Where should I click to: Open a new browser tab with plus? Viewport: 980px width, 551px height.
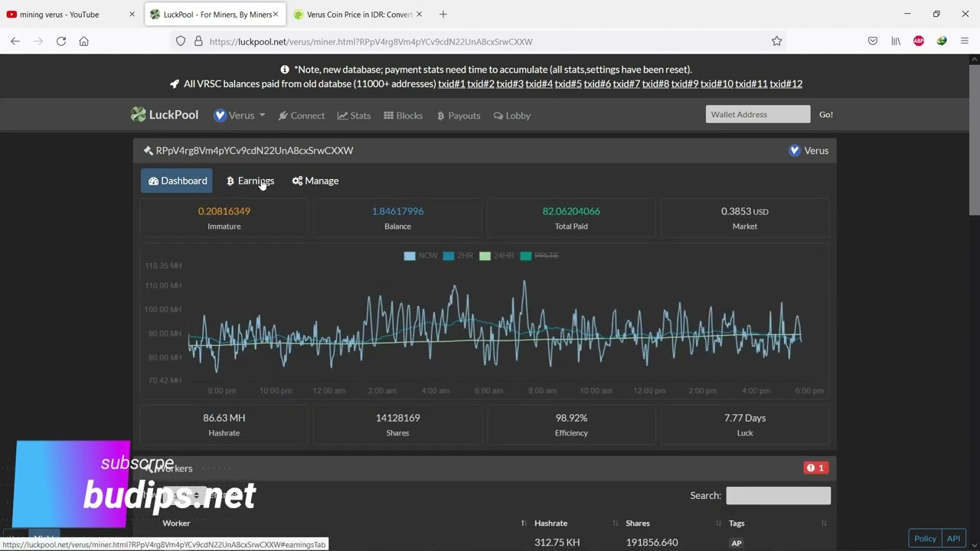click(443, 14)
